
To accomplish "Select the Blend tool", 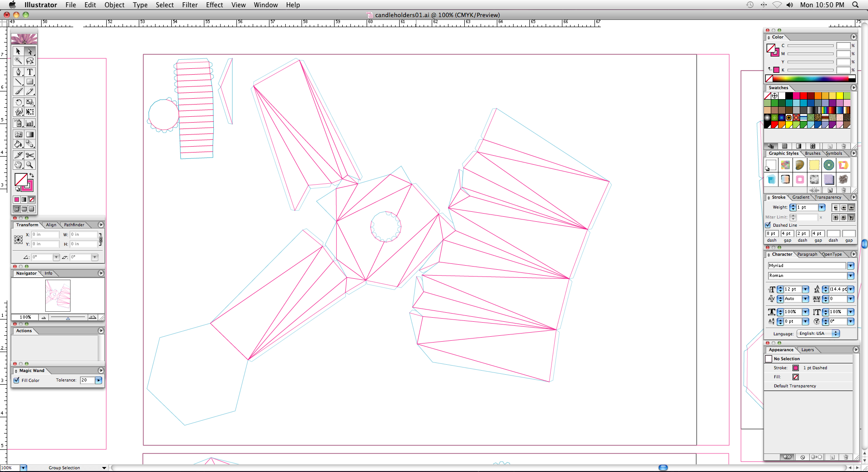I will [x=30, y=144].
